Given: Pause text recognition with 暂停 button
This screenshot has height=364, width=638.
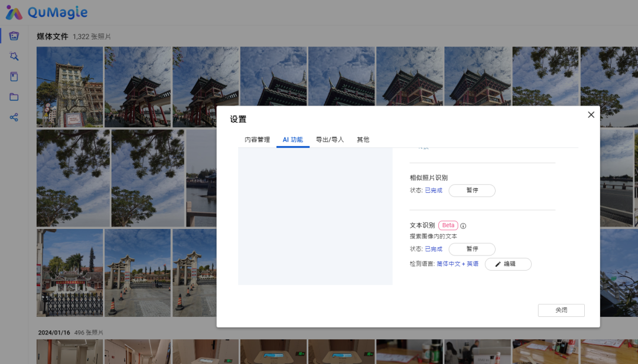Looking at the screenshot, I should 472,249.
